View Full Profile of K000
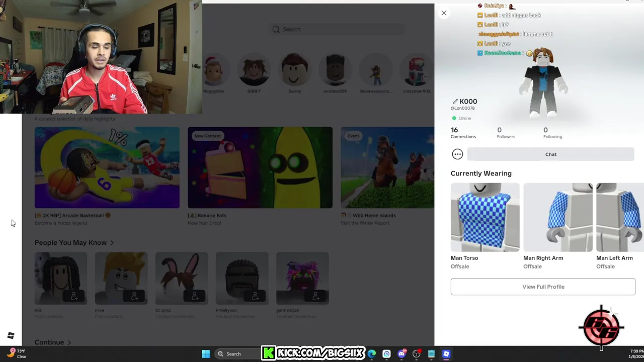Image resolution: width=644 pixels, height=362 pixels. 543,287
